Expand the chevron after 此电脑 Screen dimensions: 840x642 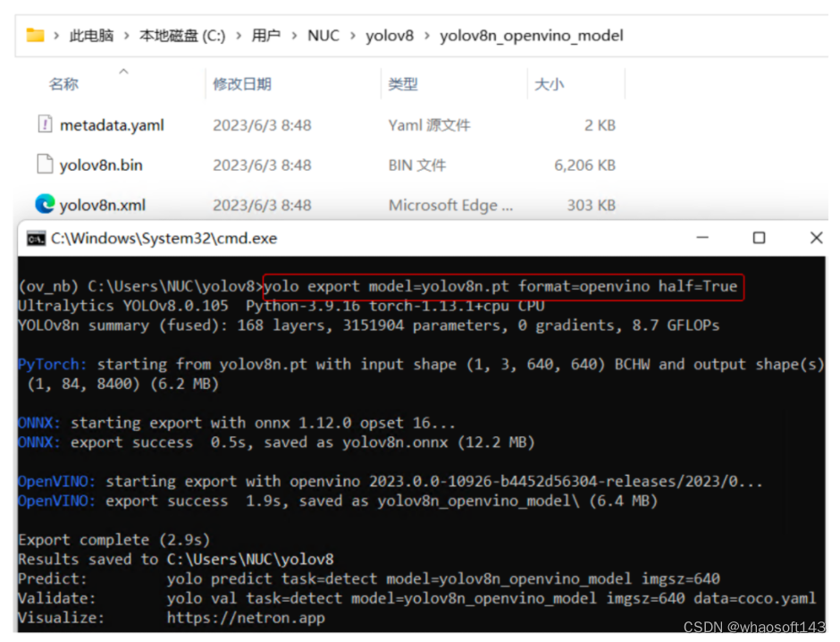[x=127, y=37]
